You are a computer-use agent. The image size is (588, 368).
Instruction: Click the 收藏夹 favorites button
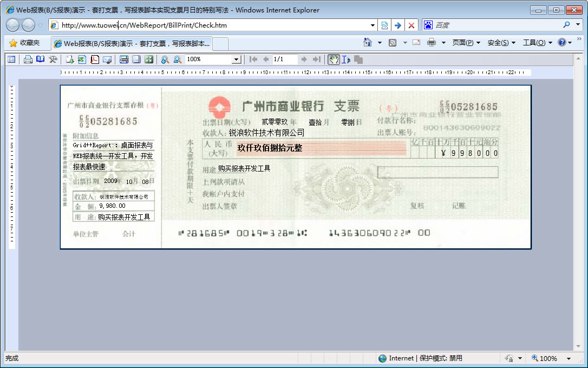click(24, 43)
